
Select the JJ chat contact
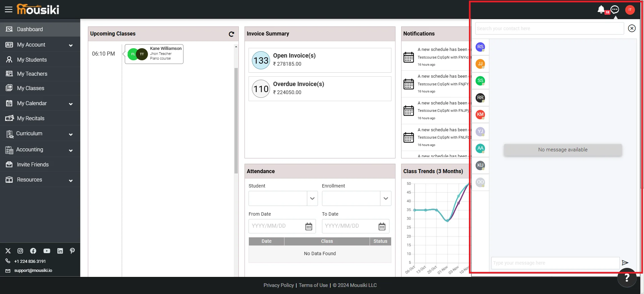coord(480,64)
